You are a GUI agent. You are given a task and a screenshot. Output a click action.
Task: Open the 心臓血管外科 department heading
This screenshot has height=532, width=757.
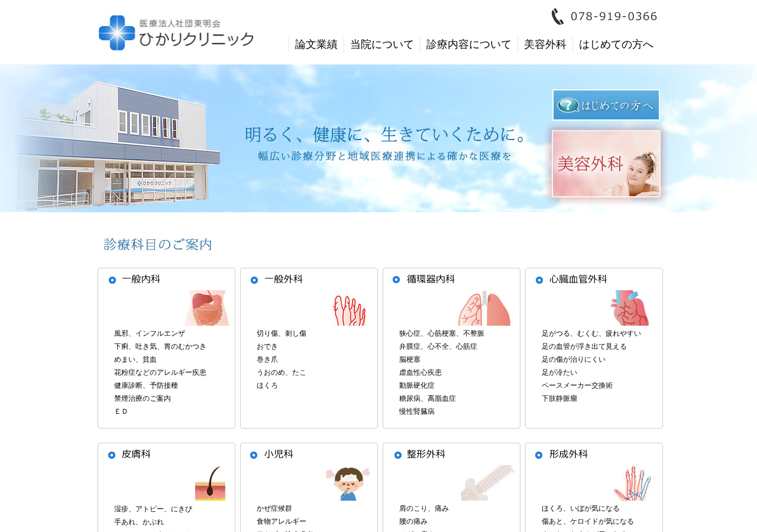click(578, 280)
